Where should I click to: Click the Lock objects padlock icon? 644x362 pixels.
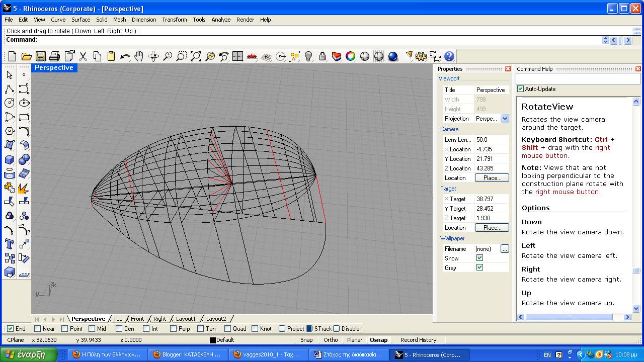[323, 56]
